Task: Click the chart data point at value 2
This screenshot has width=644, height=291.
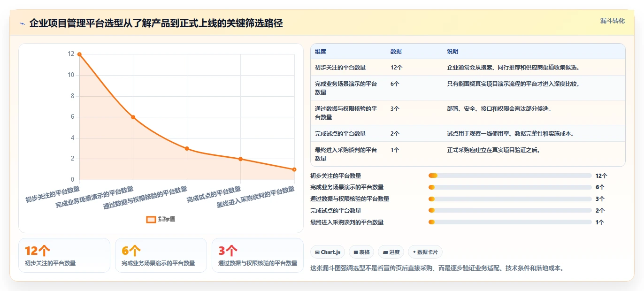Action: coord(240,159)
